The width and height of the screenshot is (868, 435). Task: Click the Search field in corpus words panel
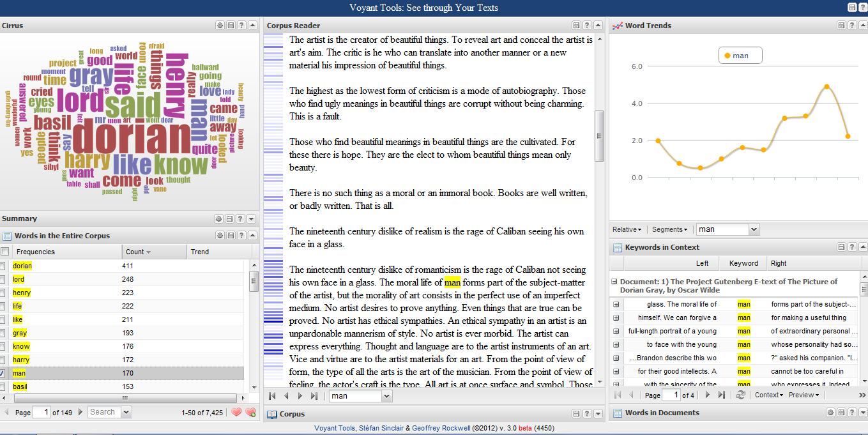click(103, 412)
